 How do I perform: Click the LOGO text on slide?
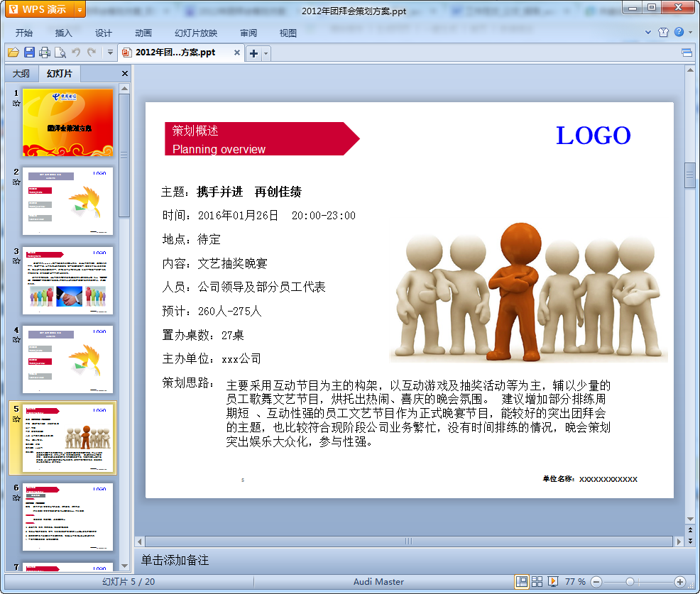[593, 136]
